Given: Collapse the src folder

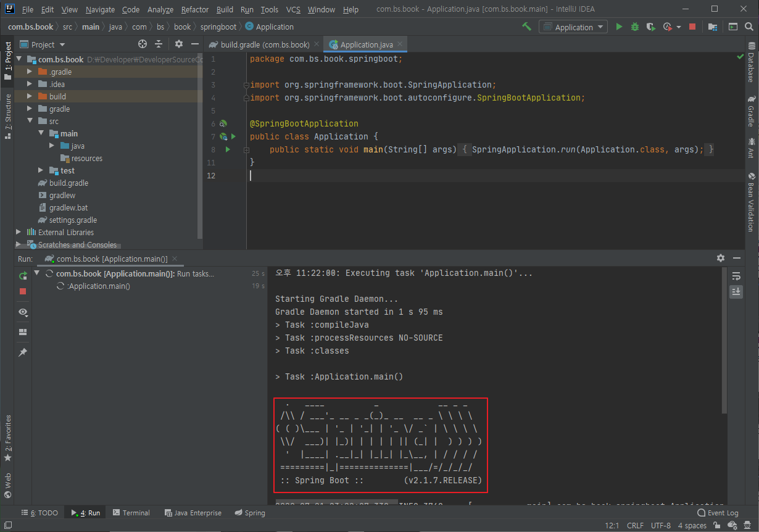Looking at the screenshot, I should coord(29,121).
